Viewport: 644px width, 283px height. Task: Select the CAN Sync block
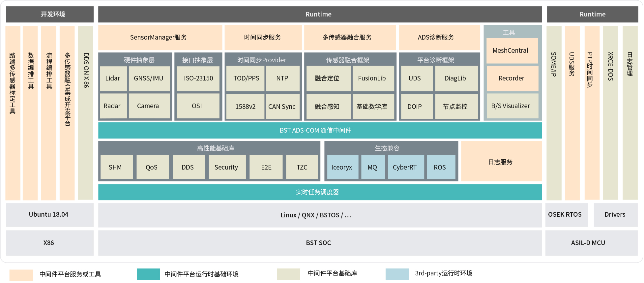coord(282,107)
